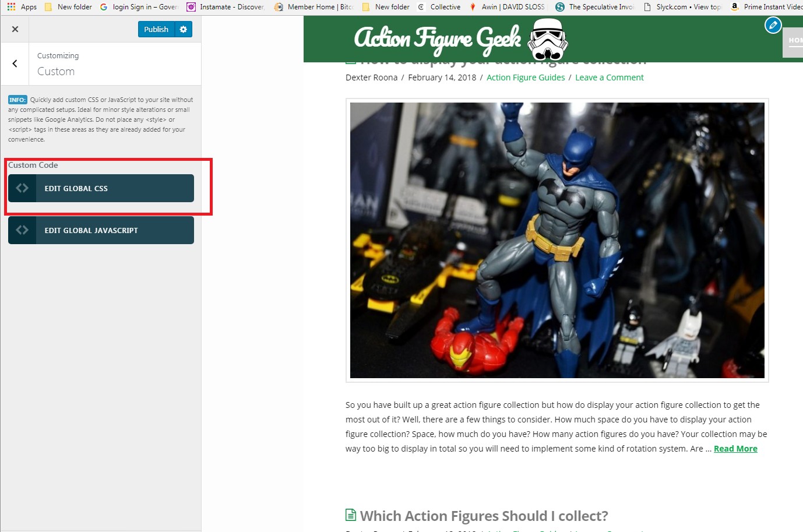The width and height of the screenshot is (803, 532).
Task: Open the Instamate bookmark
Action: tap(226, 7)
